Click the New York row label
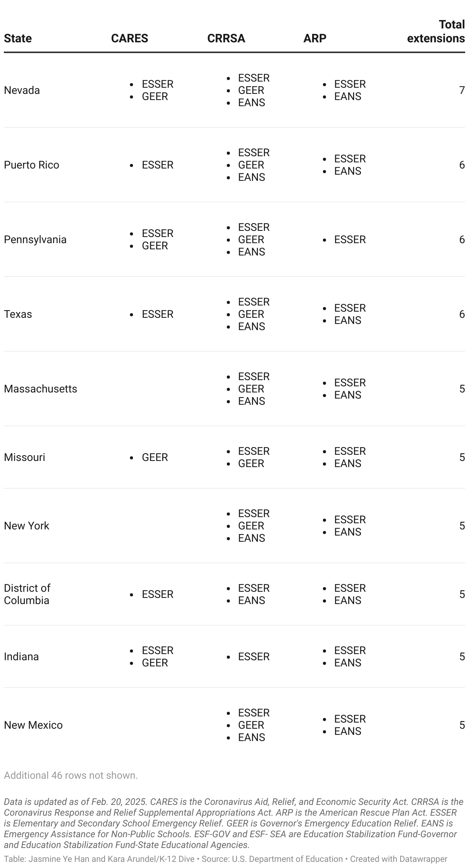Viewport: 469px width, 868px height. 27,526
